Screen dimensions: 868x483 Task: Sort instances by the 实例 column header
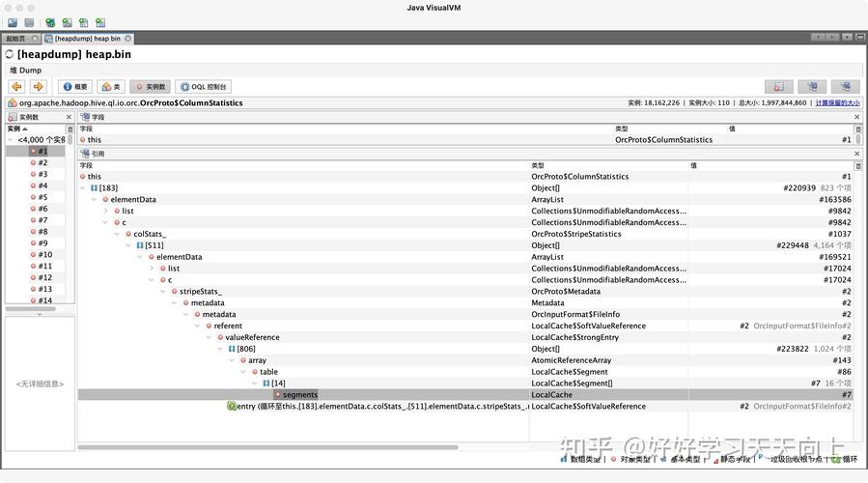point(36,128)
